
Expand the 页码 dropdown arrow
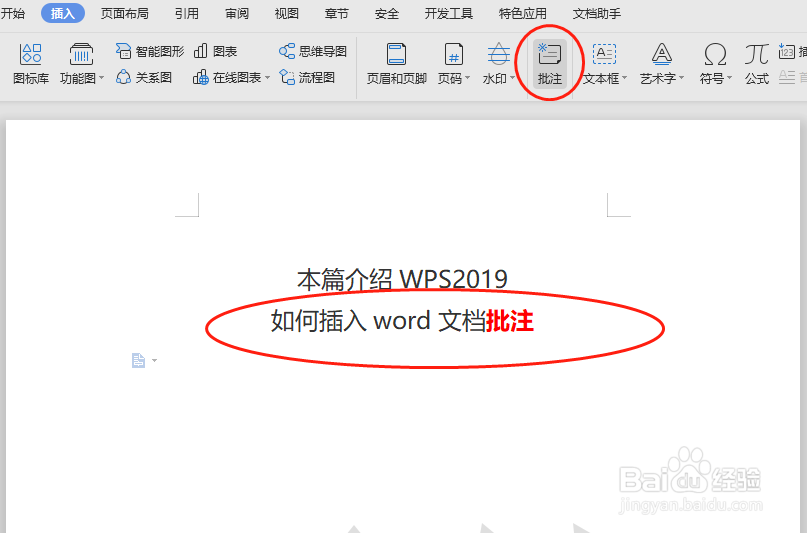(x=467, y=78)
